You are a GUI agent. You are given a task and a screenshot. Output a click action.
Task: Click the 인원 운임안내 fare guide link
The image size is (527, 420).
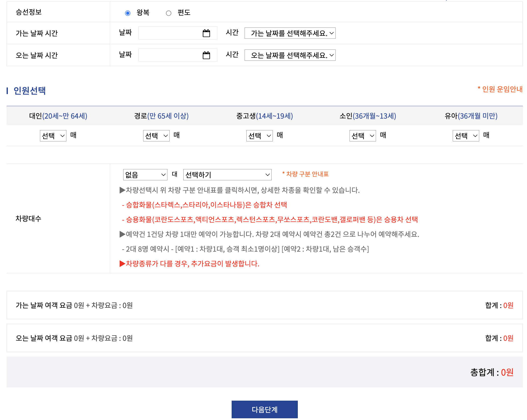point(500,89)
